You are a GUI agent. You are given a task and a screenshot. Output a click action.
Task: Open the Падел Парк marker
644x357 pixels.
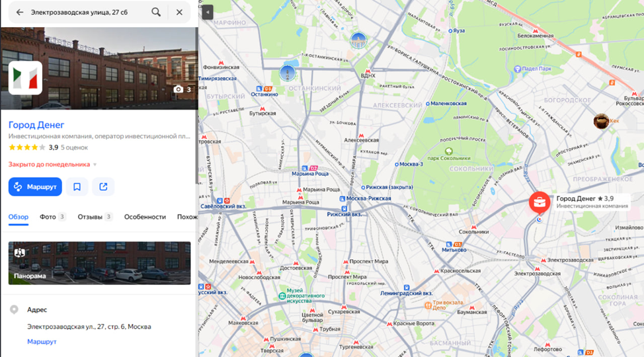[518, 69]
